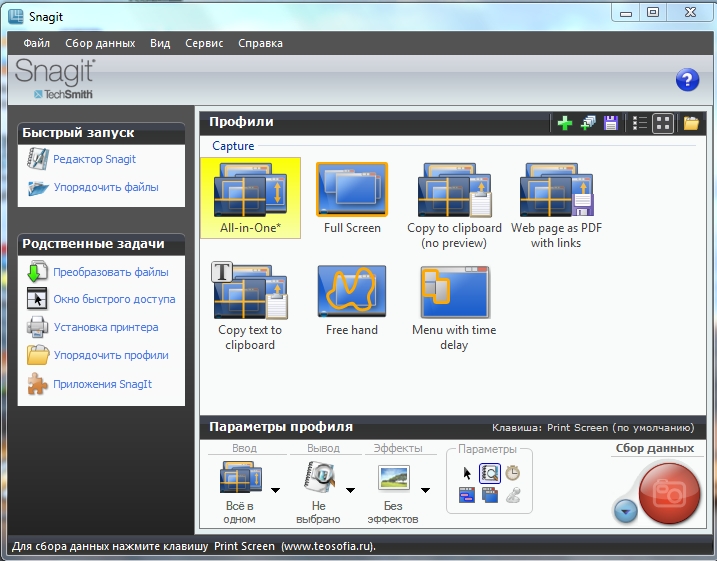Image resolution: width=717 pixels, height=561 pixels.
Task: Click Установка принтера link
Action: click(x=106, y=327)
